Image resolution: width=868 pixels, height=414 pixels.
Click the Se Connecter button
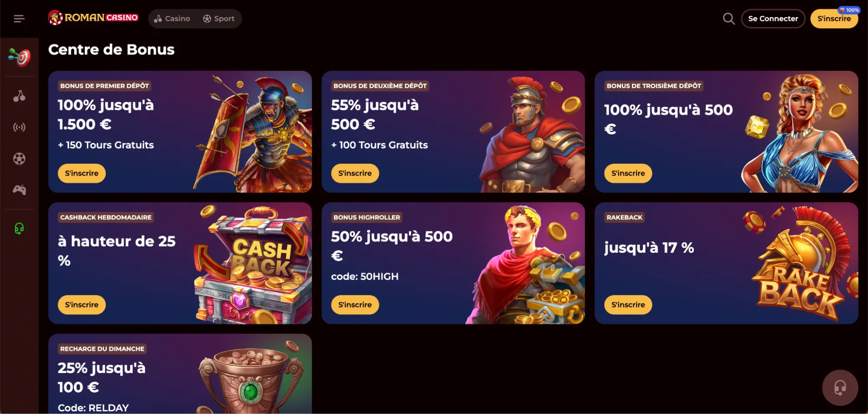click(773, 19)
